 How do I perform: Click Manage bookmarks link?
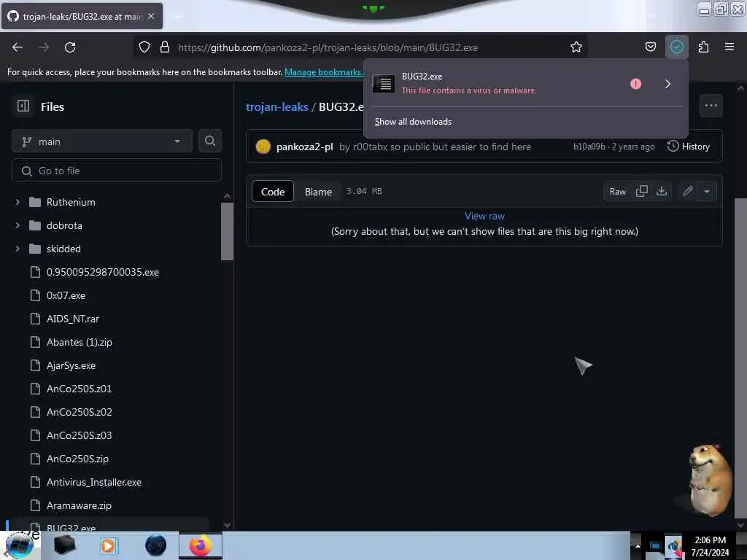pos(323,72)
